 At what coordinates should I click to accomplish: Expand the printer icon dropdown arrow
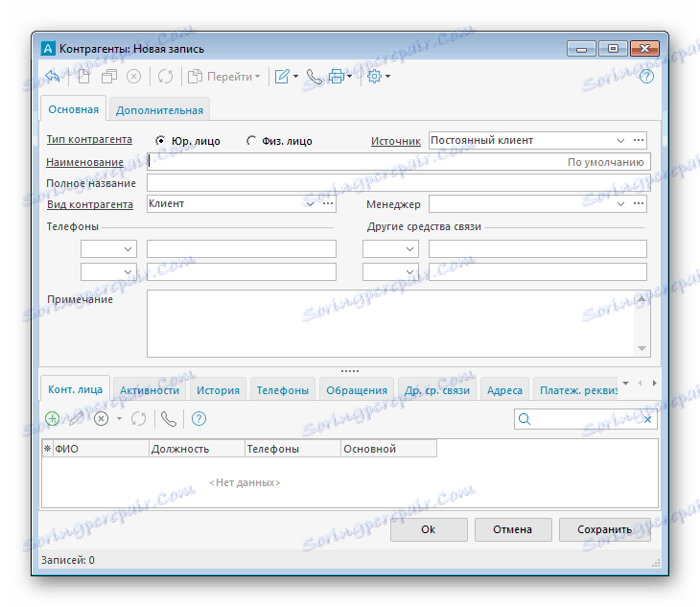349,77
